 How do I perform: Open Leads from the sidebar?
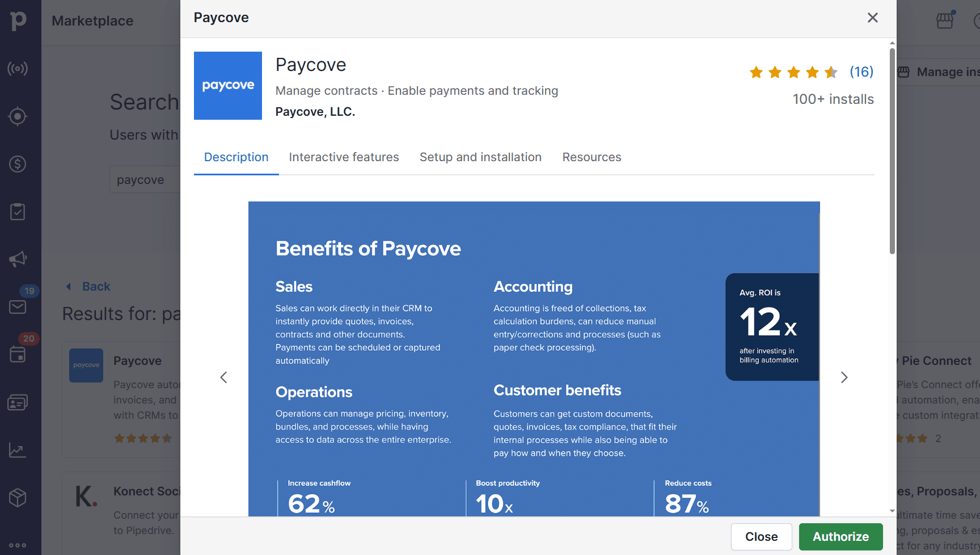click(x=18, y=68)
